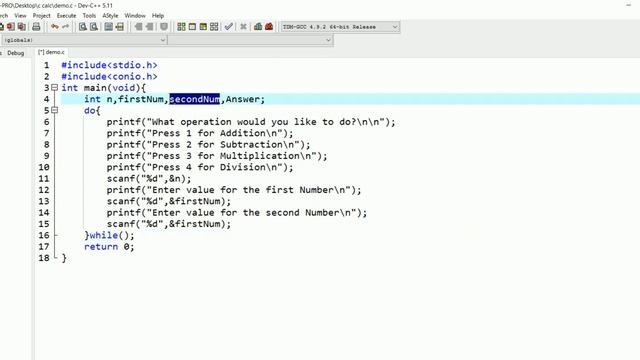Open Find with the first magnifier icon

[x=83, y=27]
